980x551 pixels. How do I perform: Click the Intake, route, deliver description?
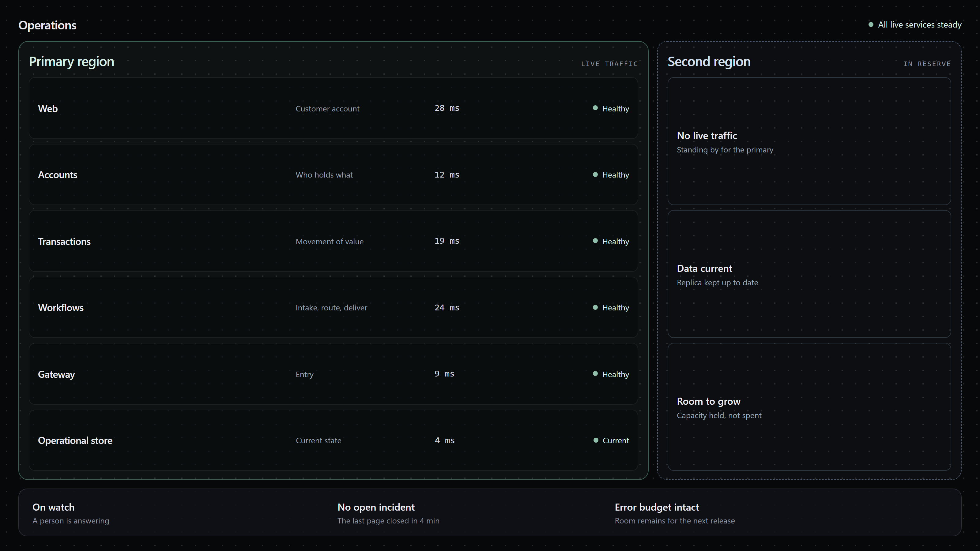[331, 308]
